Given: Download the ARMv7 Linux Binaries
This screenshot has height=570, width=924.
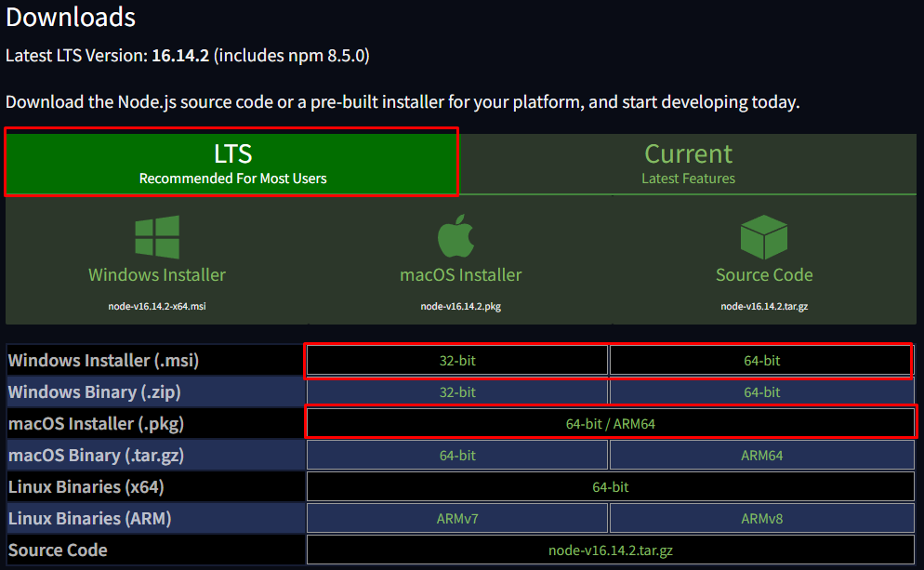Looking at the screenshot, I should click(457, 518).
